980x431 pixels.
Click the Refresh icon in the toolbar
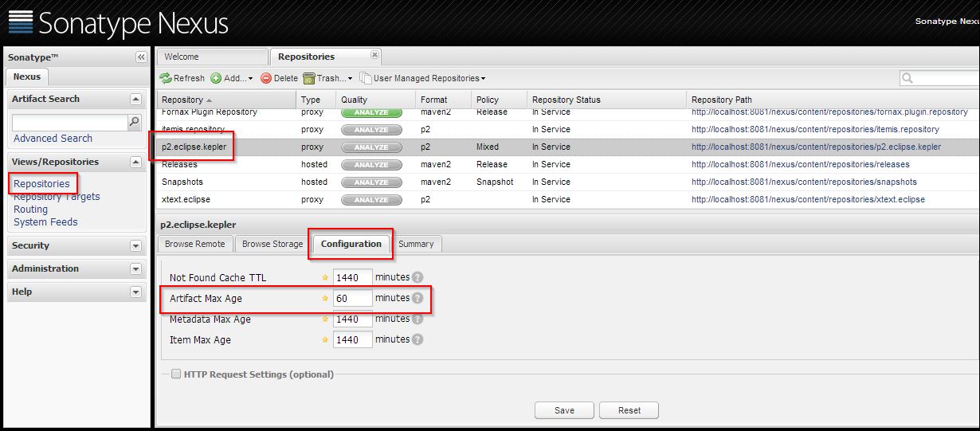[166, 78]
